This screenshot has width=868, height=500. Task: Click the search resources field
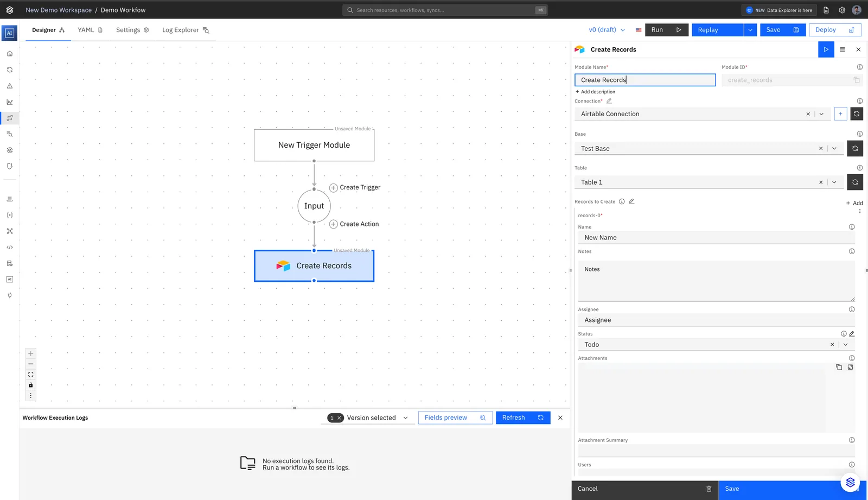click(x=445, y=10)
